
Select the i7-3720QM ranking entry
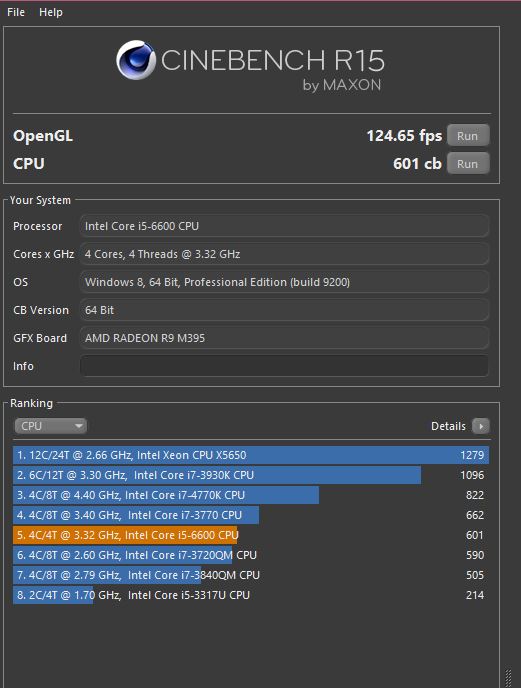point(251,555)
